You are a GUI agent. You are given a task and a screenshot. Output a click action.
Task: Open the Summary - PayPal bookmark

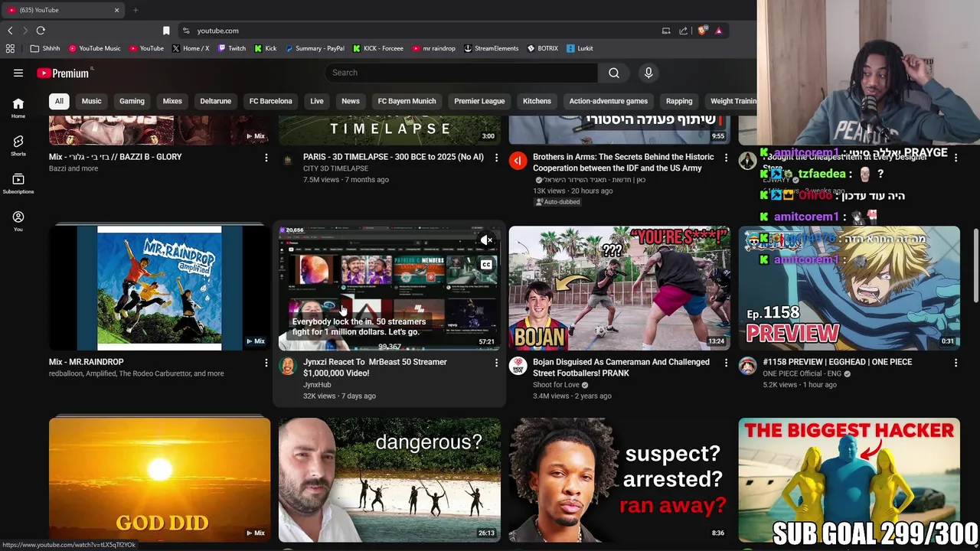tap(315, 48)
